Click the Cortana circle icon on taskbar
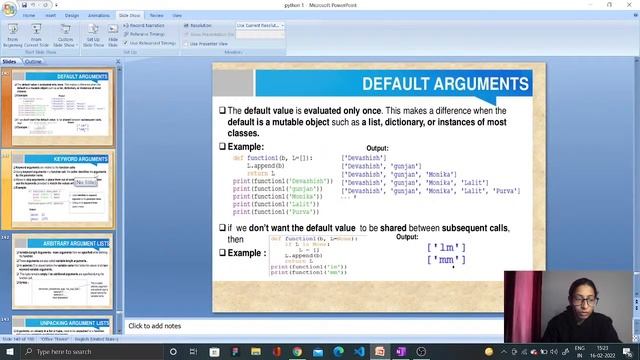This screenshot has height=360, width=640. (x=173, y=351)
